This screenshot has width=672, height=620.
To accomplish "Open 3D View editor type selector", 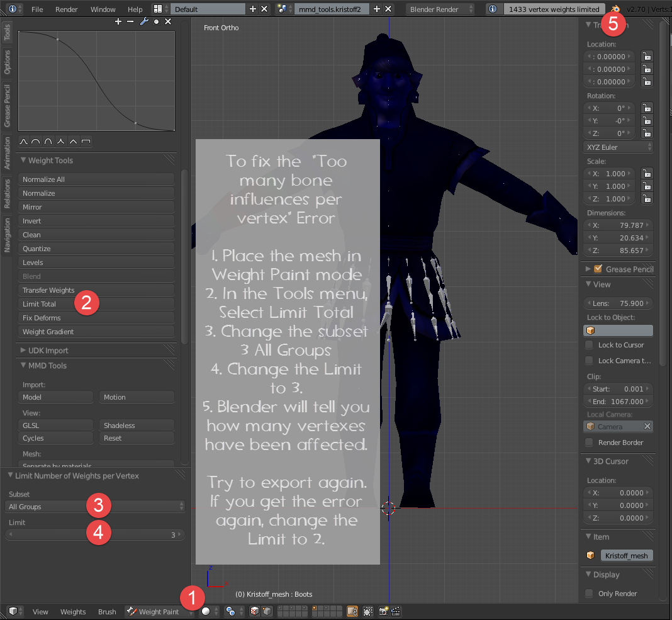I will (x=16, y=611).
